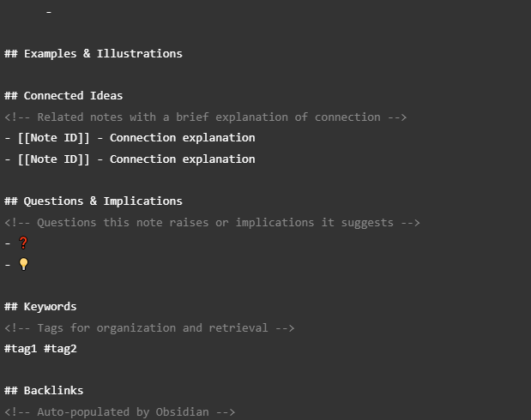Click the Connected Ideas heading
The height and width of the screenshot is (420, 531).
(x=63, y=96)
